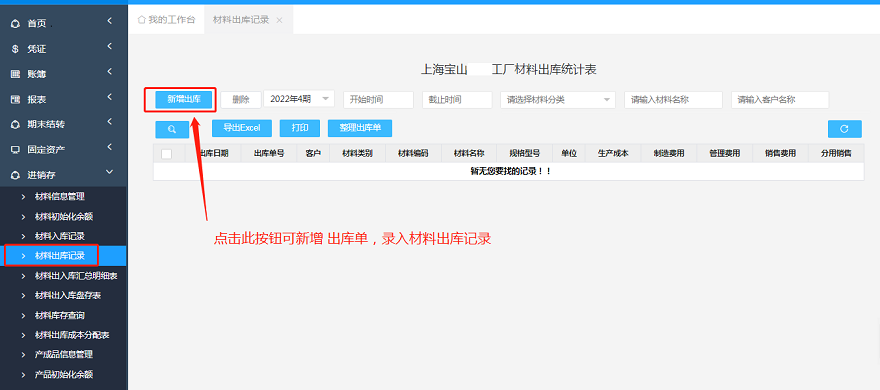Click the 截止时间 date field
880x390 pixels.
pyautogui.click(x=457, y=100)
